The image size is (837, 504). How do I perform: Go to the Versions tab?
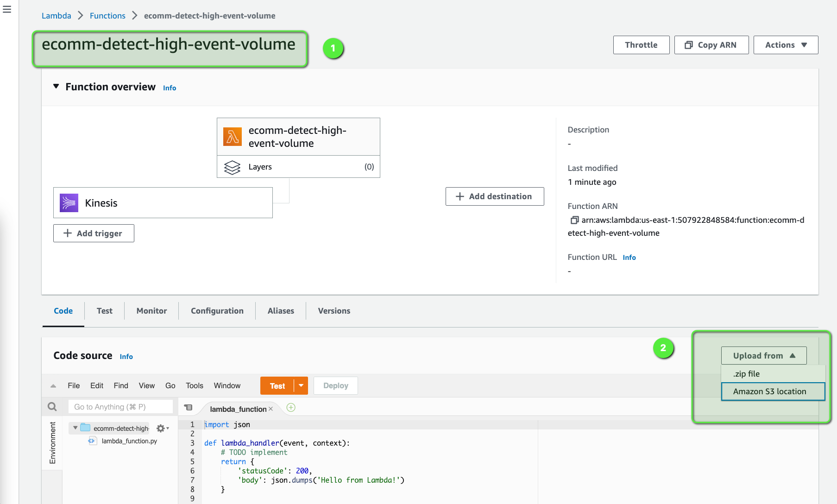334,311
